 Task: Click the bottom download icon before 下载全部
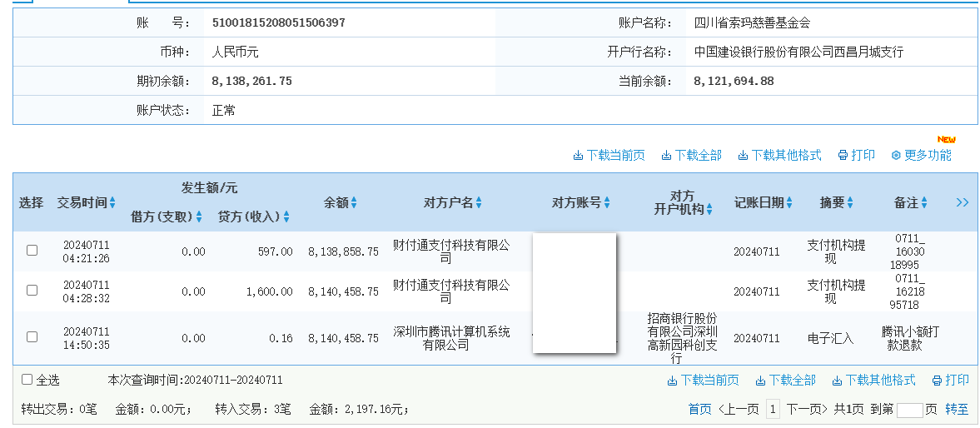[761, 380]
